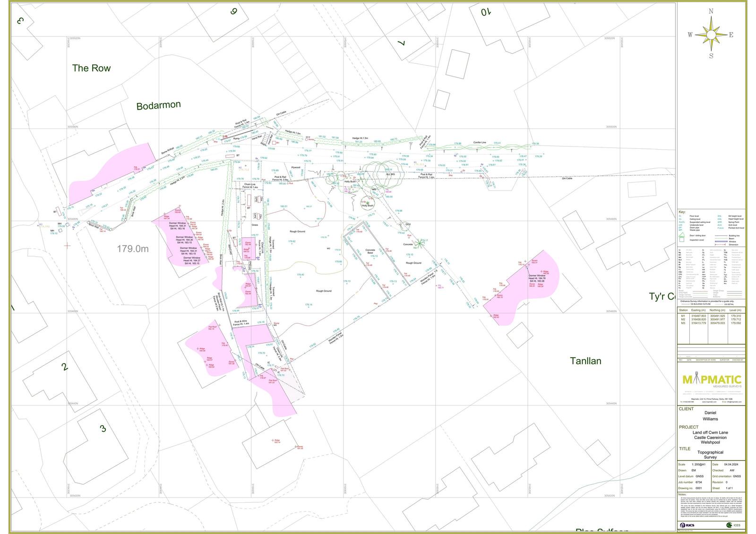This screenshot has height=534, width=756.
Task: Click the client name Daniel Williams
Action: pos(710,416)
